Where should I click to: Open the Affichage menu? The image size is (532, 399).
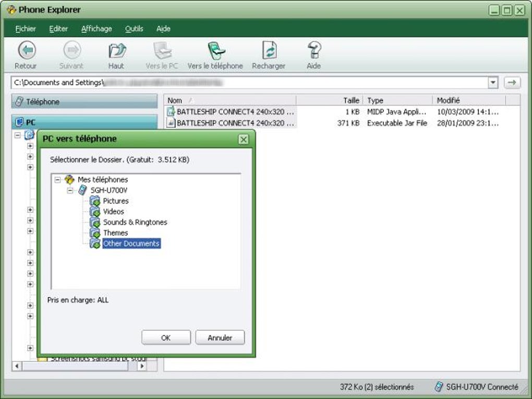pos(96,29)
